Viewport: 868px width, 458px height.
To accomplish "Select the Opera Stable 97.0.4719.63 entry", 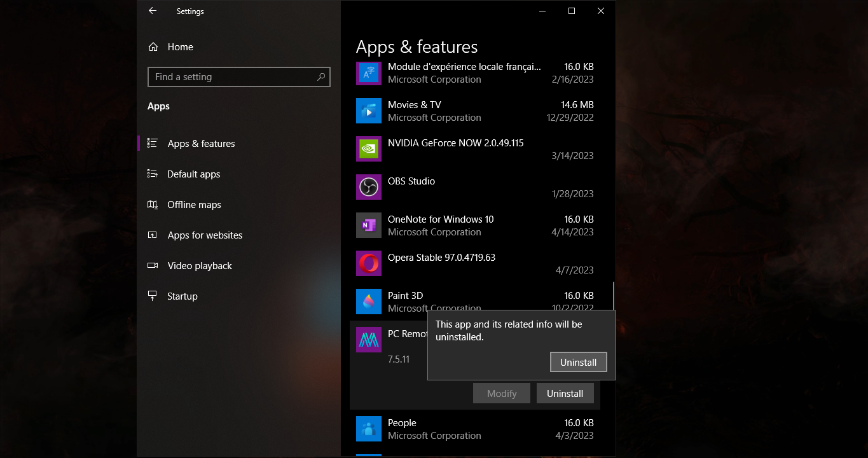I will point(475,263).
